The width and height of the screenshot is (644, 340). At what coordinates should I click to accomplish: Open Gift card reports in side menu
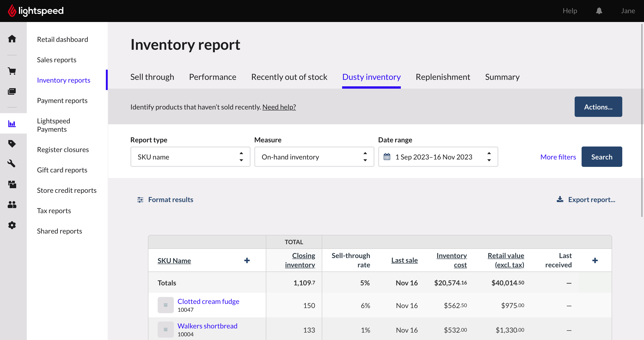(62, 170)
